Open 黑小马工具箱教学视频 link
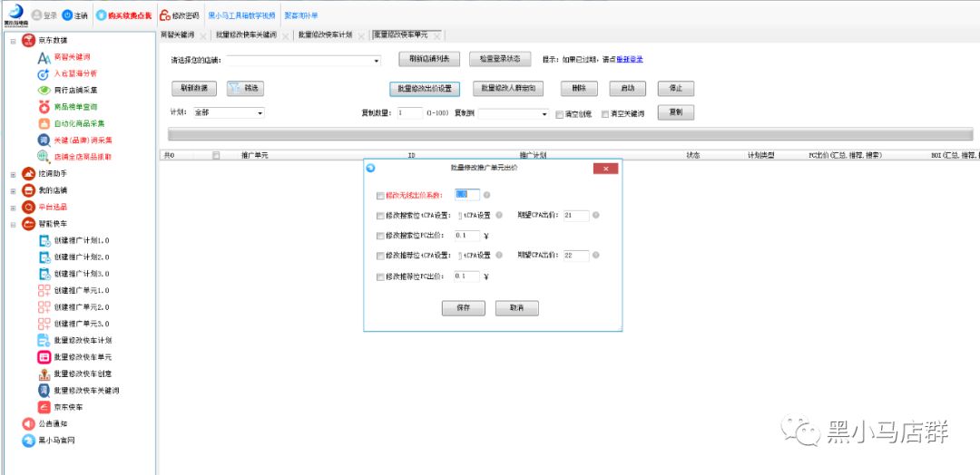This screenshot has width=980, height=475. coord(241,15)
